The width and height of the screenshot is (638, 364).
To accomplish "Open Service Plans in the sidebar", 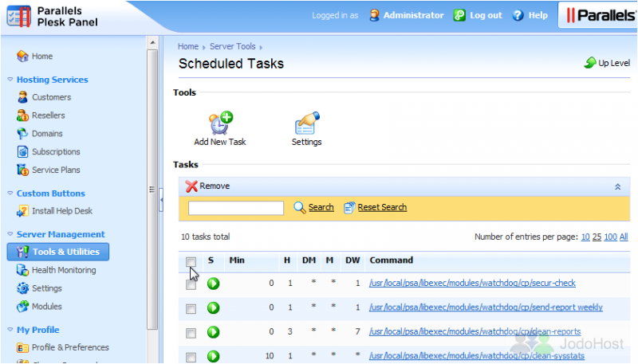I will point(56,170).
